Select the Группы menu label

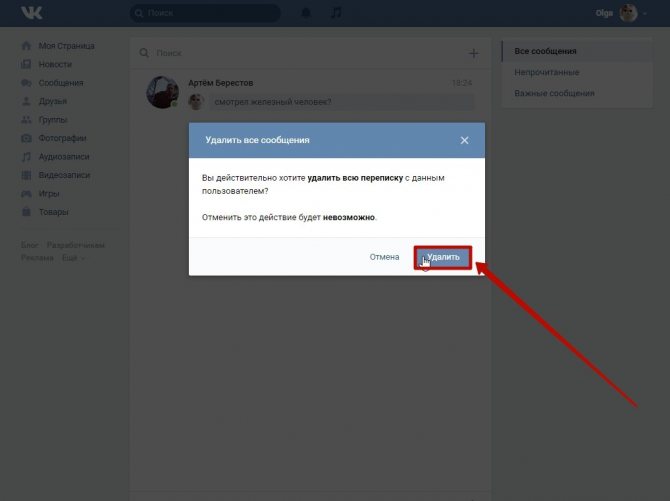pos(53,120)
